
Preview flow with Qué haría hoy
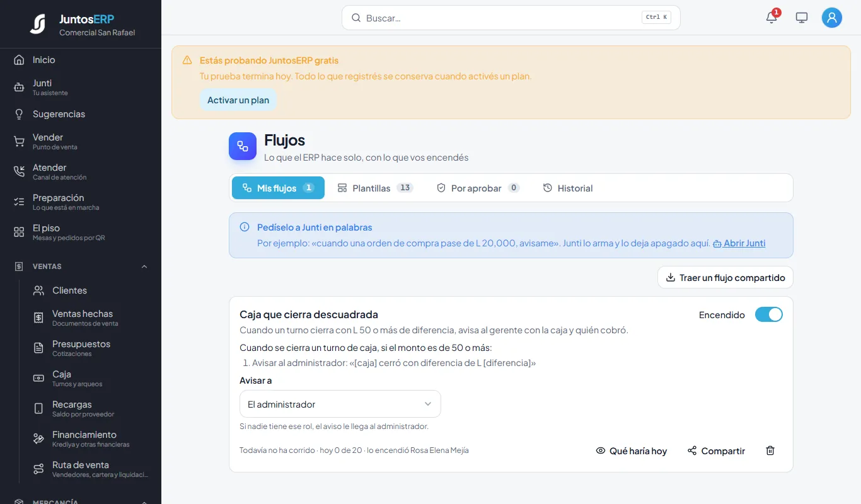pyautogui.click(x=632, y=450)
